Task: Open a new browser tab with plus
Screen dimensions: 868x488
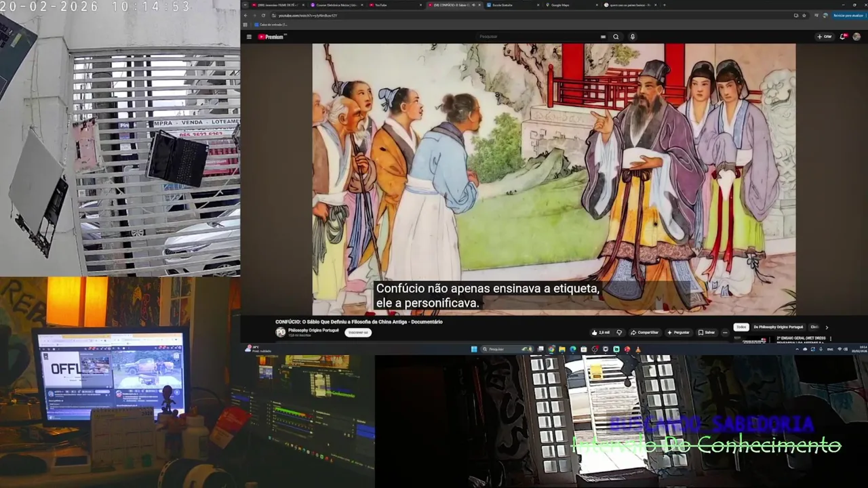Action: pyautogui.click(x=665, y=5)
